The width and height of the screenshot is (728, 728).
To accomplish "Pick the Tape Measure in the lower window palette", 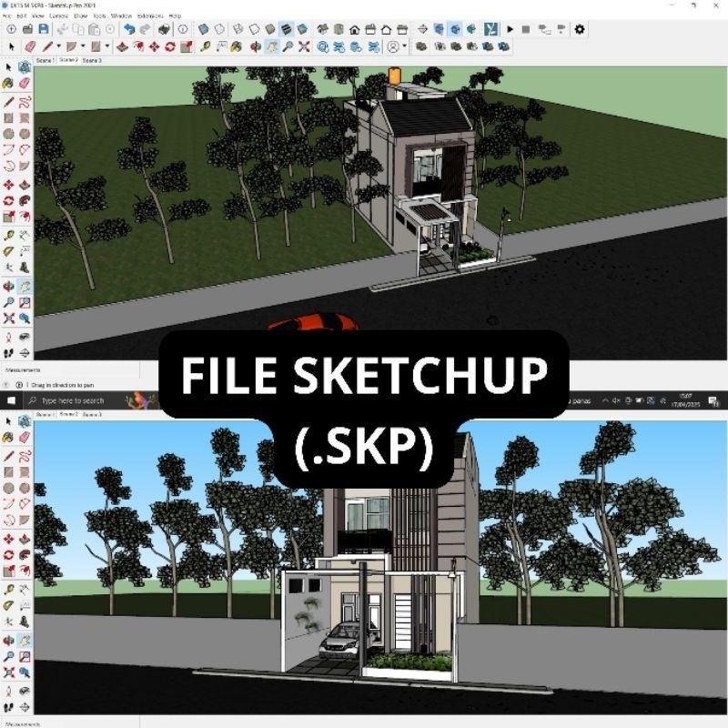I will [x=8, y=589].
